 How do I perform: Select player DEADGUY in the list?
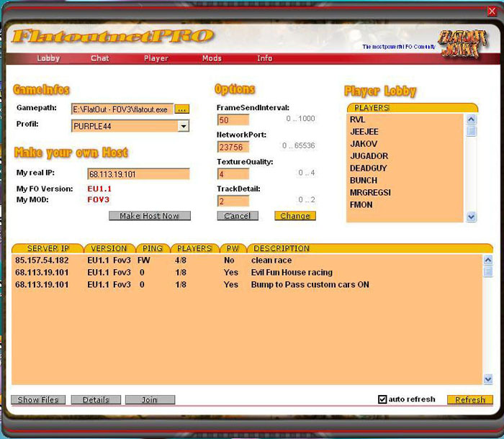click(x=405, y=168)
